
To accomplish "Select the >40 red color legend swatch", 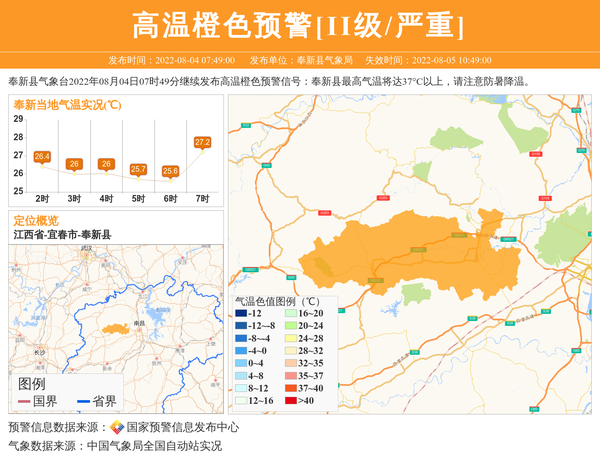I will [x=291, y=400].
